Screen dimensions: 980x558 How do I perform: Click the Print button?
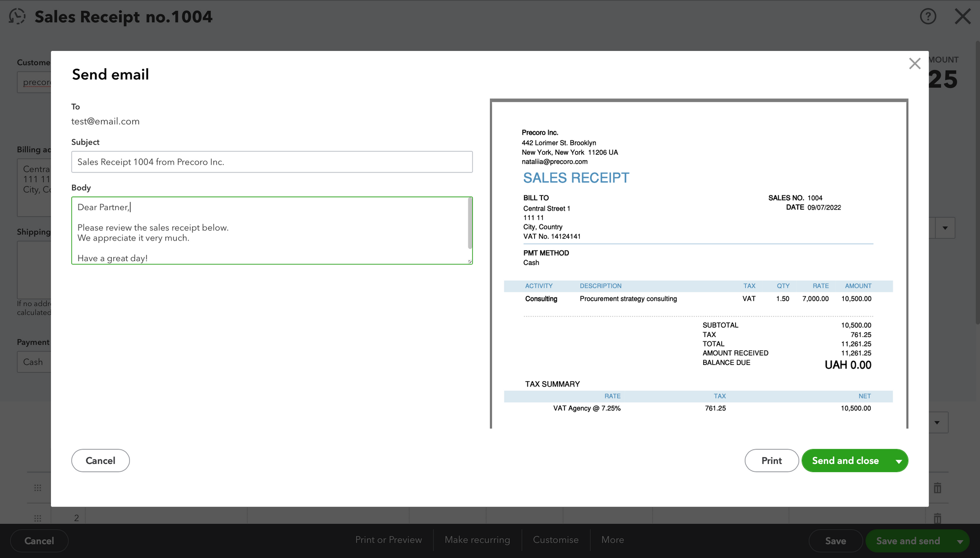click(x=771, y=460)
